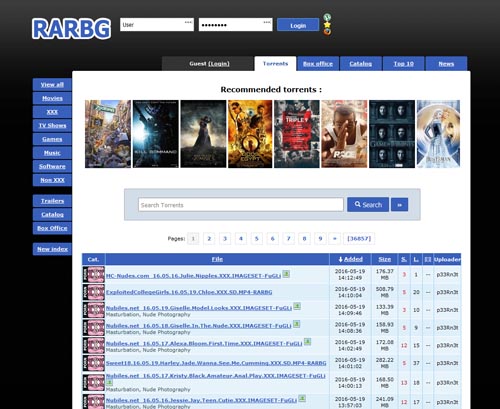This screenshot has height=409, width=500.
Task: Click the RARBG logo
Action: click(x=71, y=29)
